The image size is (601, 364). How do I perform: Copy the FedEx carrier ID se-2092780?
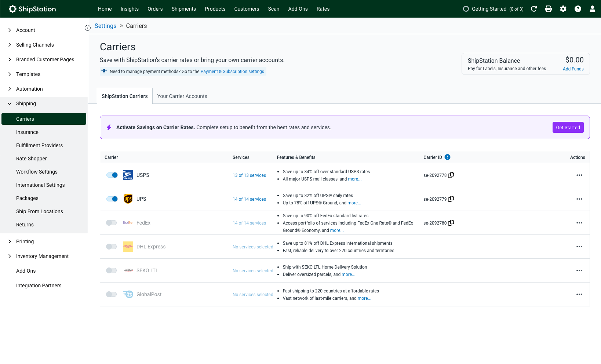pyautogui.click(x=451, y=223)
